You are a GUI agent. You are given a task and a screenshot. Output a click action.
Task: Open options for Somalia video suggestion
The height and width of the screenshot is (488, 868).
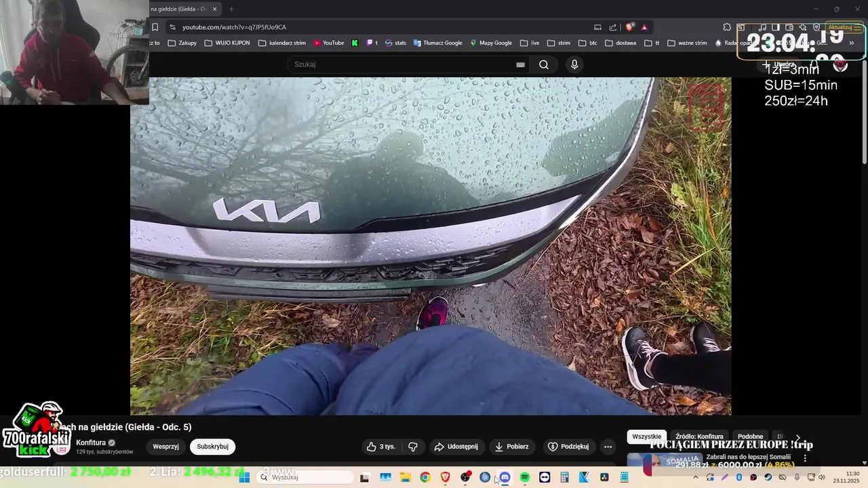[x=805, y=458]
